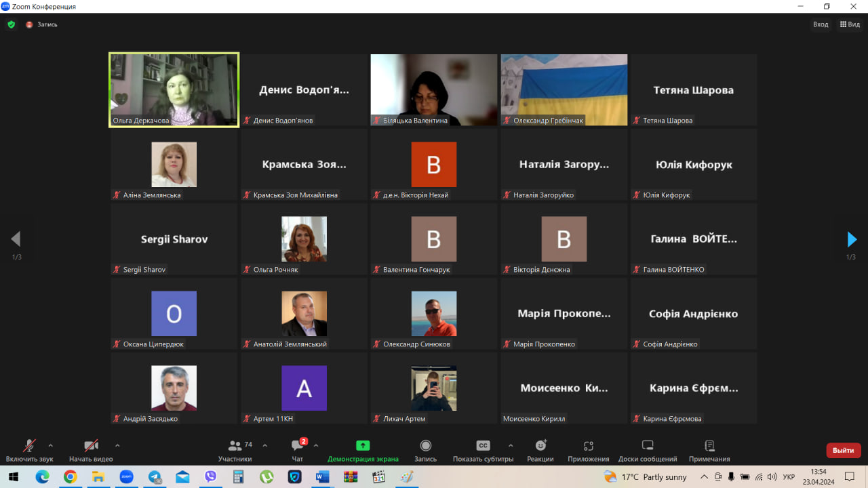Expand video options arrow next to camera
This screenshot has width=868, height=488.
pyautogui.click(x=117, y=445)
